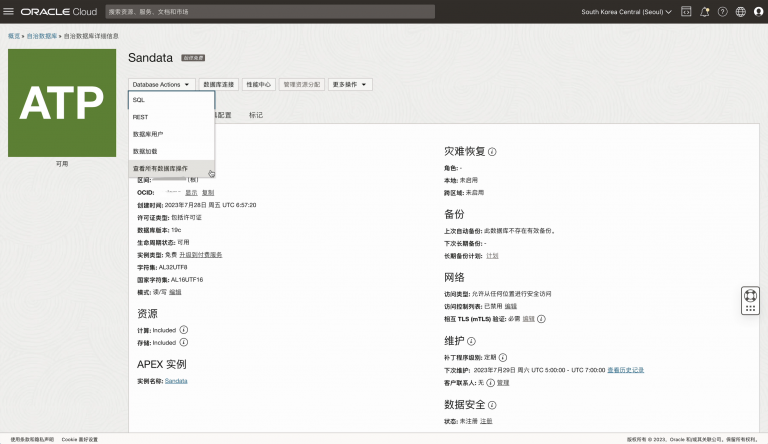Click info icon next to 计算 Included

pyautogui.click(x=183, y=329)
